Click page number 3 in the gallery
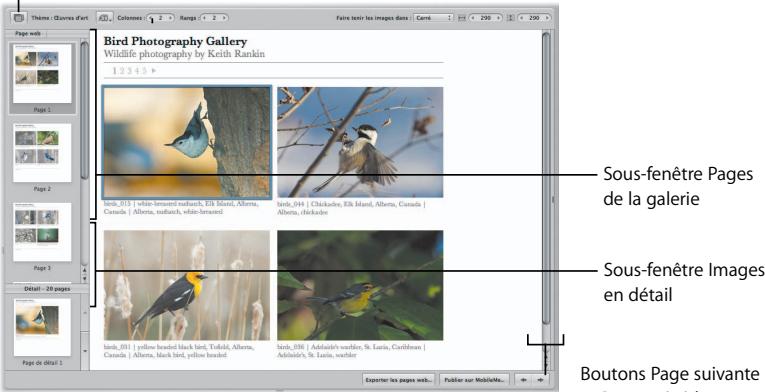Viewport: 765px width, 392px height. pyautogui.click(x=130, y=71)
